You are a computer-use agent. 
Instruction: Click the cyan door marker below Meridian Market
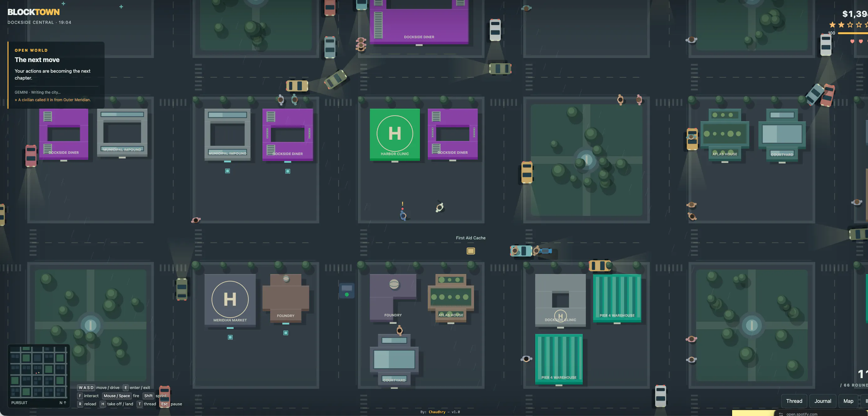tap(230, 337)
